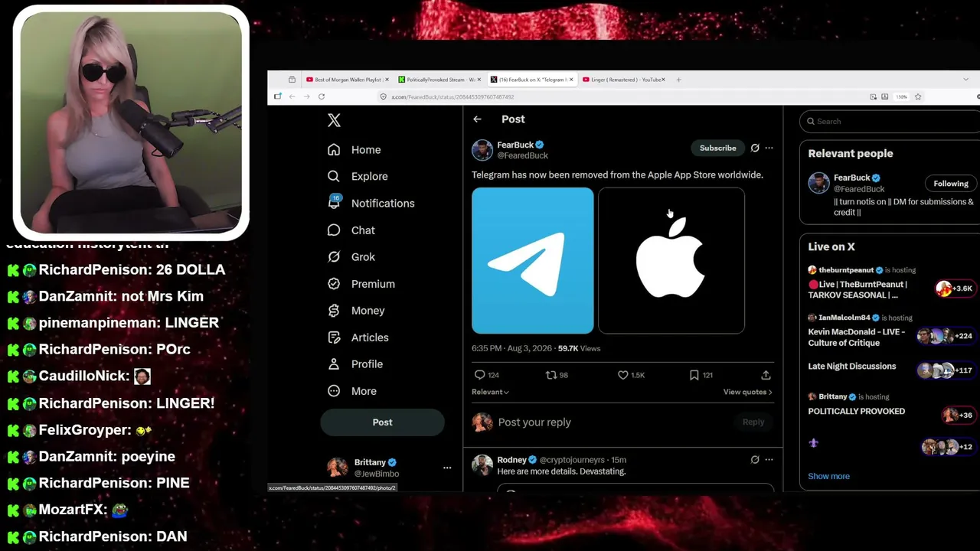
Task: Open View quotes link
Action: coord(747,392)
